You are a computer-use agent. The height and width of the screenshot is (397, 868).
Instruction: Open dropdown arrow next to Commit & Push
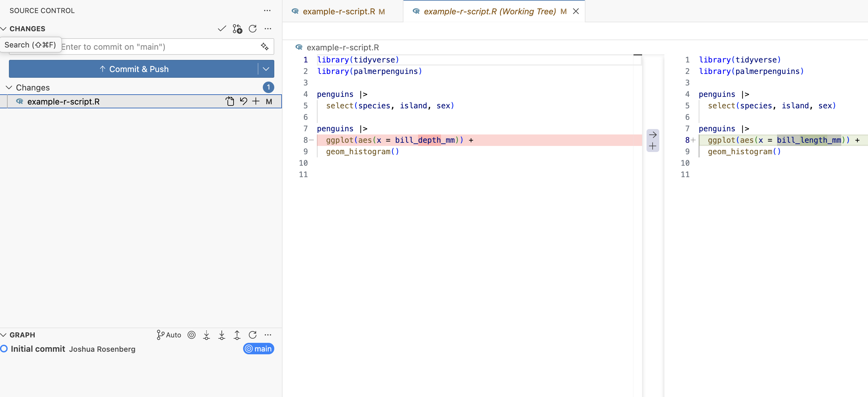point(266,69)
